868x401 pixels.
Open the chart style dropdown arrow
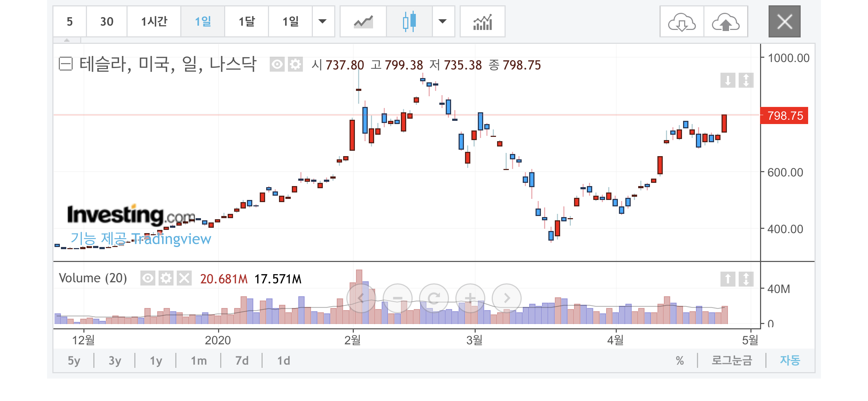pos(443,21)
